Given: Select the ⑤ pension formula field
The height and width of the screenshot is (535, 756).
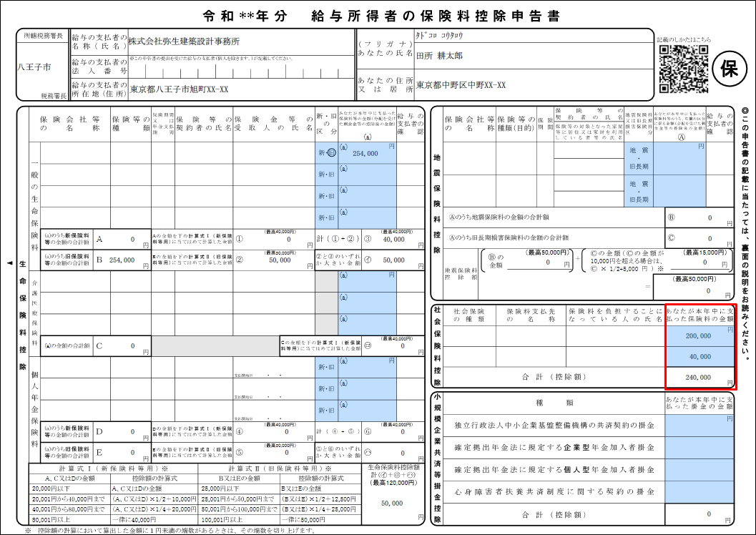Looking at the screenshot, I should [275, 453].
